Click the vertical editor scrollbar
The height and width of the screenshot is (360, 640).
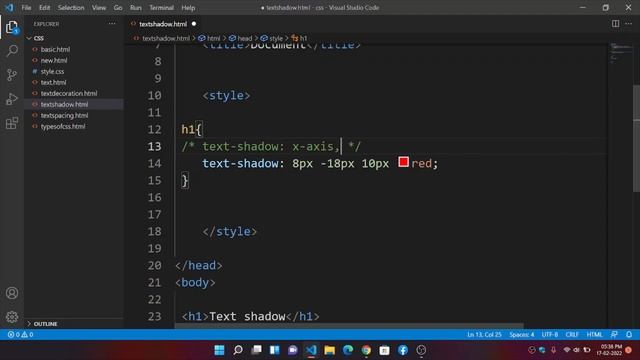[636, 138]
